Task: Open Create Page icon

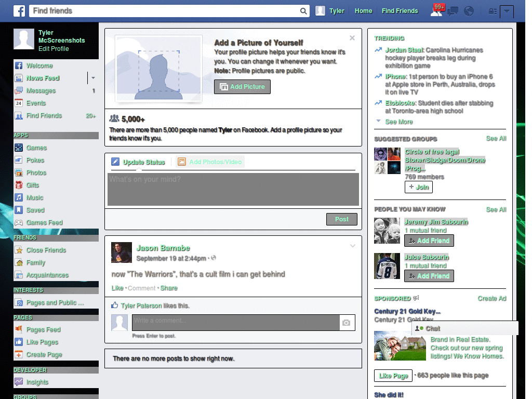Action: tap(19, 354)
